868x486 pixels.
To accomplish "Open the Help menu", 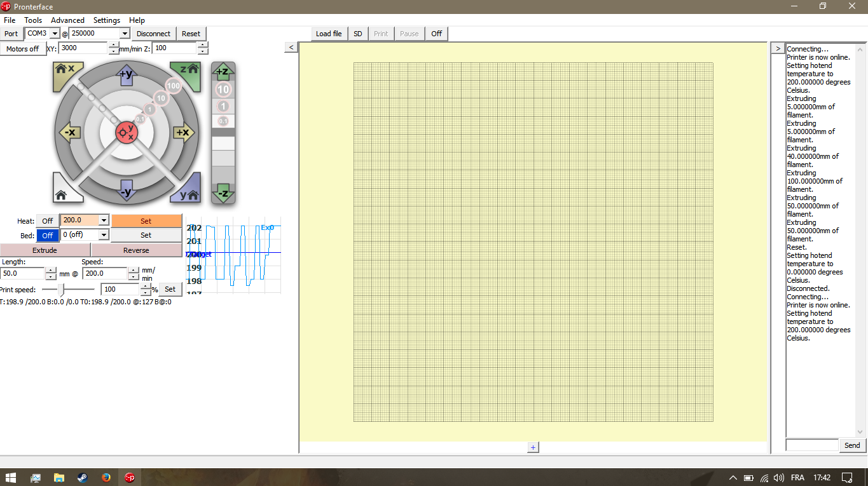I will [137, 20].
